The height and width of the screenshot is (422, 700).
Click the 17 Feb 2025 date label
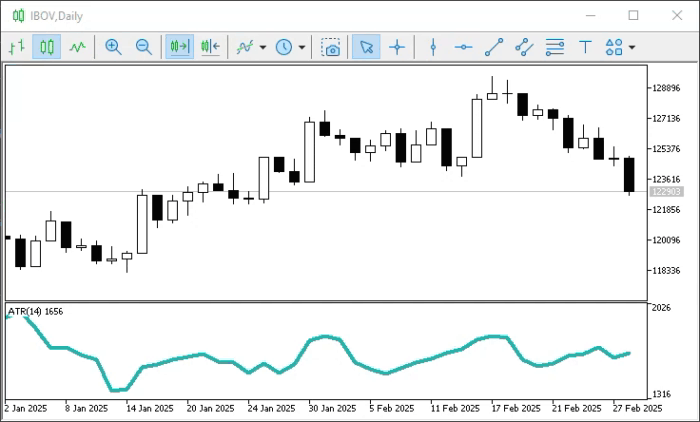516,408
